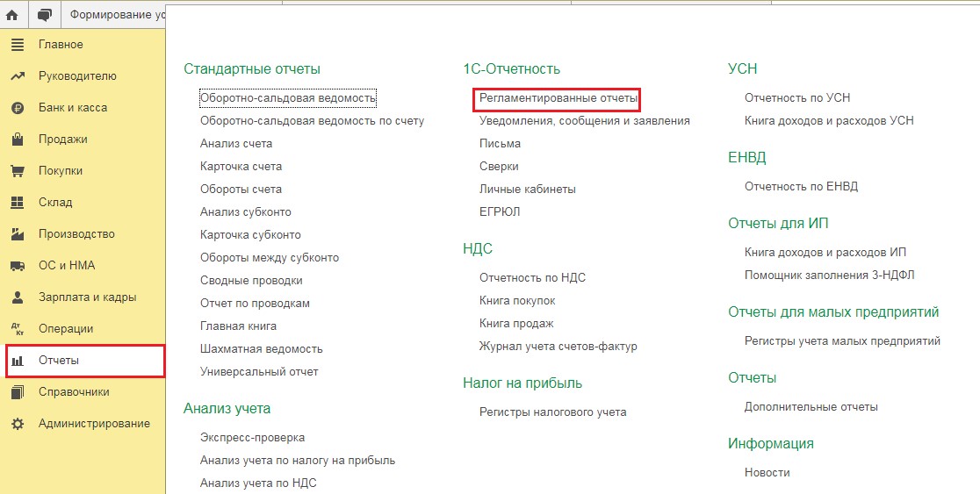Open the Карточка счета report
The image size is (980, 494).
(241, 166)
